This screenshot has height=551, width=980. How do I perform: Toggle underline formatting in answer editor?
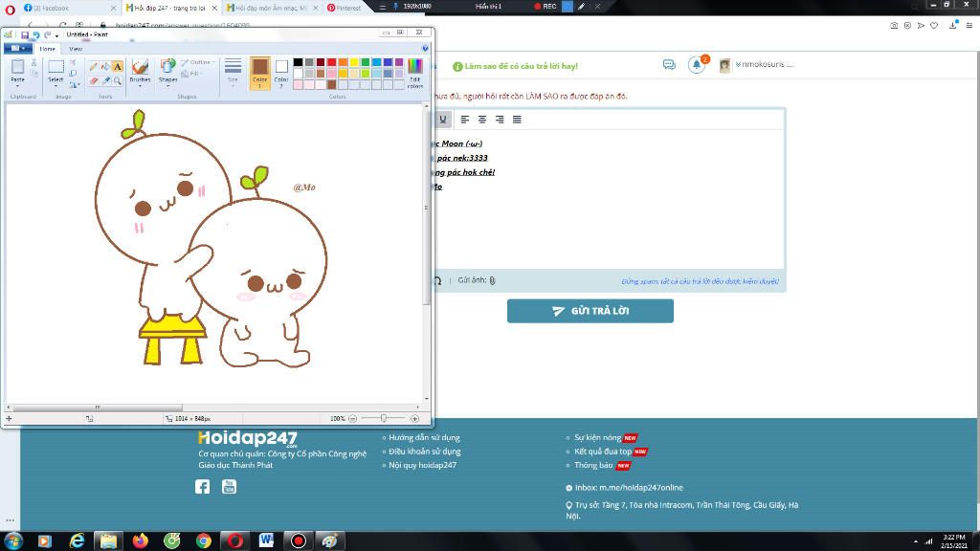442,120
